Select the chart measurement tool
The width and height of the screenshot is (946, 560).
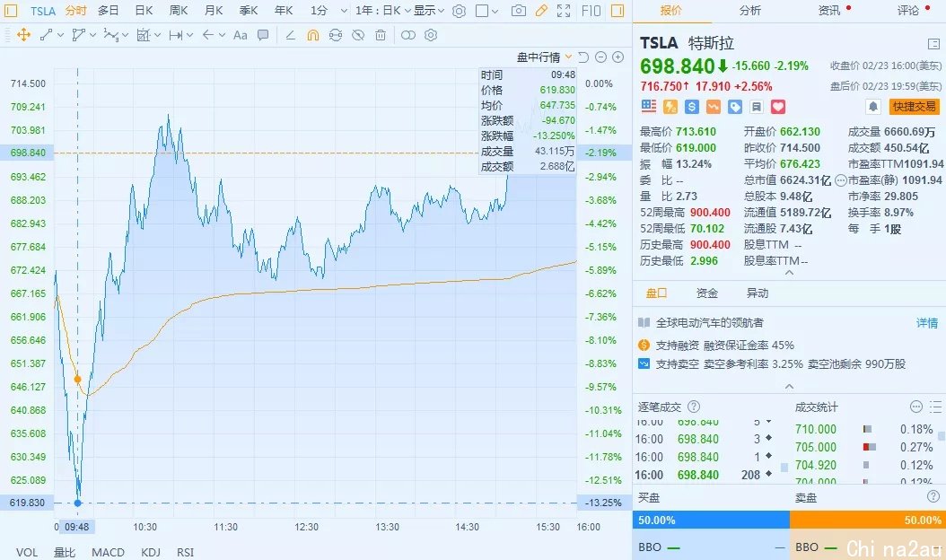pyautogui.click(x=143, y=35)
